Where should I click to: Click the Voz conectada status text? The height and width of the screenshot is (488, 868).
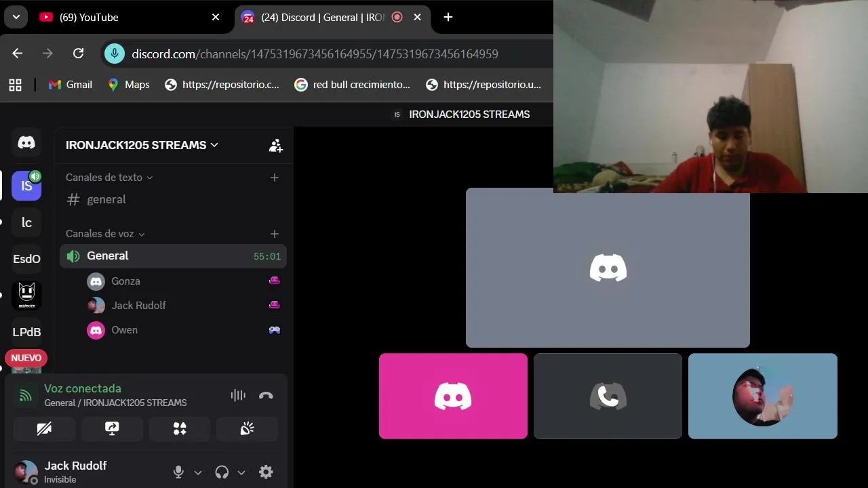coord(83,388)
